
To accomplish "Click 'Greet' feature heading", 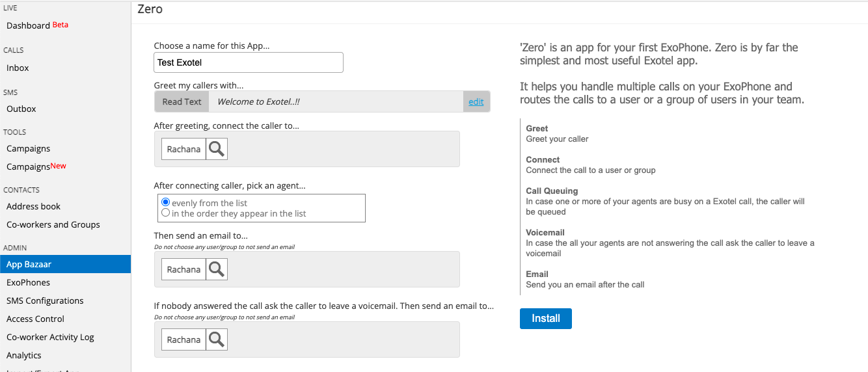I will point(537,129).
